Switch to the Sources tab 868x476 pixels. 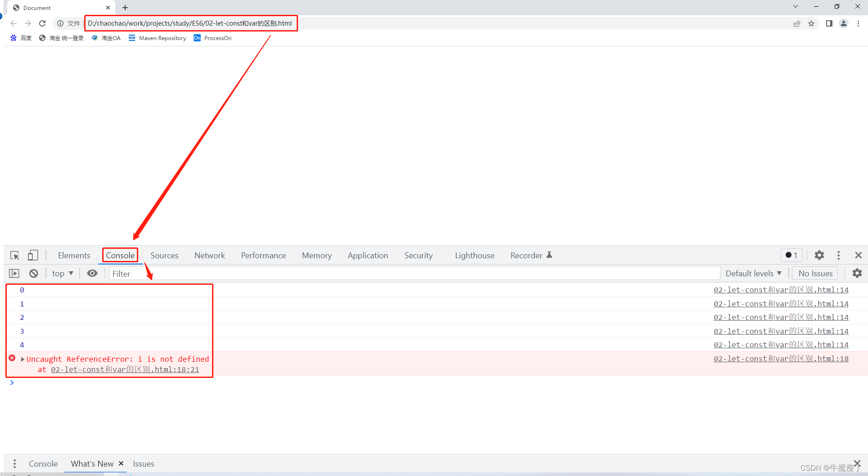164,256
